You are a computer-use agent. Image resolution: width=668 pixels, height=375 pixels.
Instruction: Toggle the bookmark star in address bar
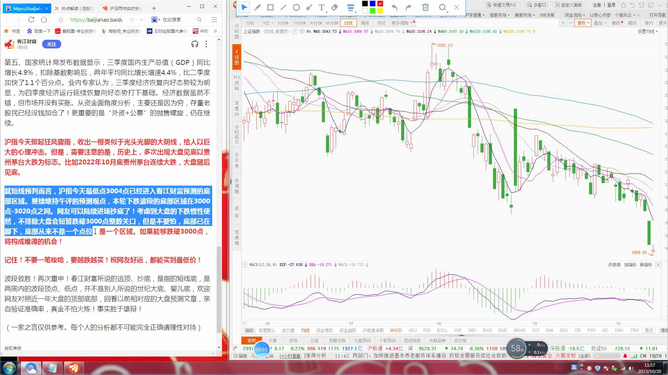coord(61,20)
